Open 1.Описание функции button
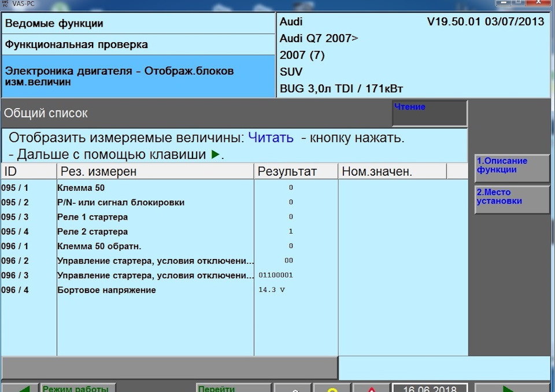Image resolution: width=555 pixels, height=392 pixels. tap(512, 168)
